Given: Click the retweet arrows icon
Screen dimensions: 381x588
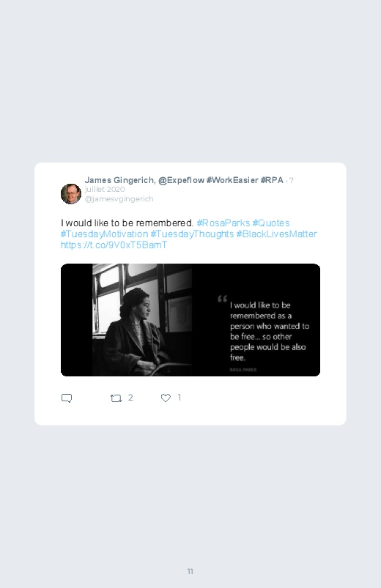Looking at the screenshot, I should point(116,398).
